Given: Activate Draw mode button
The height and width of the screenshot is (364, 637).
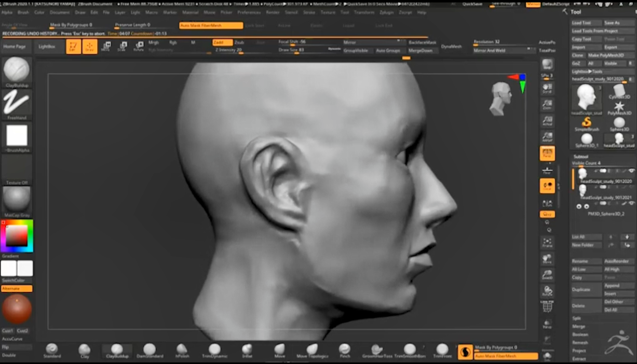Looking at the screenshot, I should 90,47.
